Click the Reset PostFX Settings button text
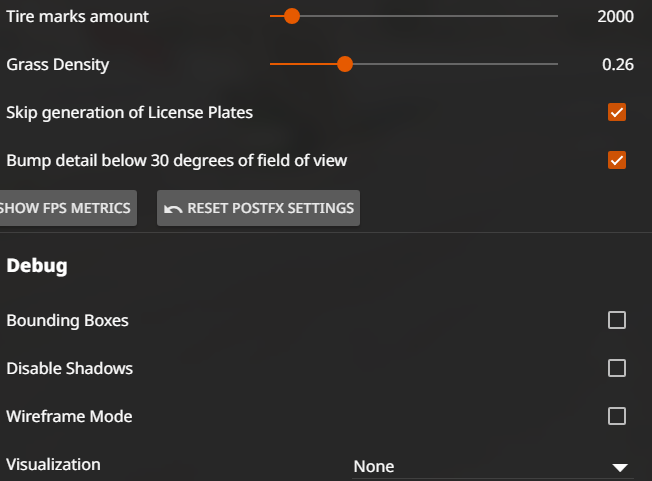 point(270,208)
